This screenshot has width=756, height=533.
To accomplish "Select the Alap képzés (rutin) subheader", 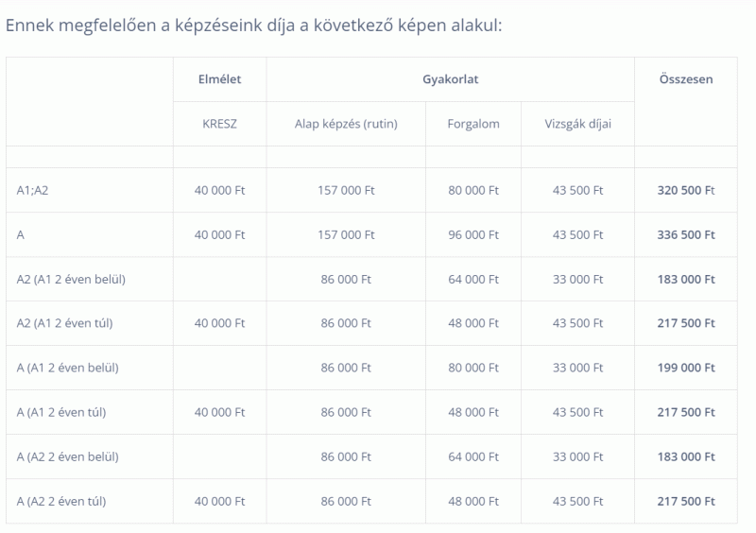I will 346,124.
